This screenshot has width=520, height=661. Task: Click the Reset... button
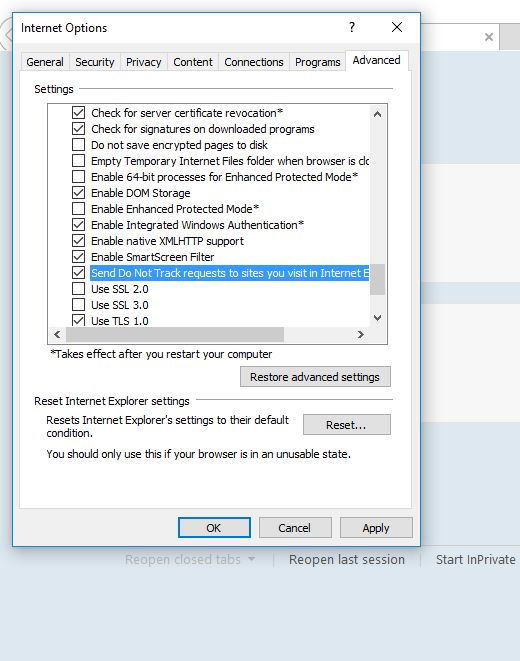pyautogui.click(x=347, y=425)
